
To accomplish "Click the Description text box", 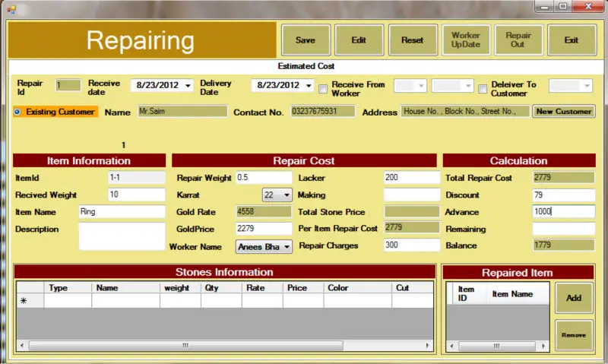I will 122,236.
